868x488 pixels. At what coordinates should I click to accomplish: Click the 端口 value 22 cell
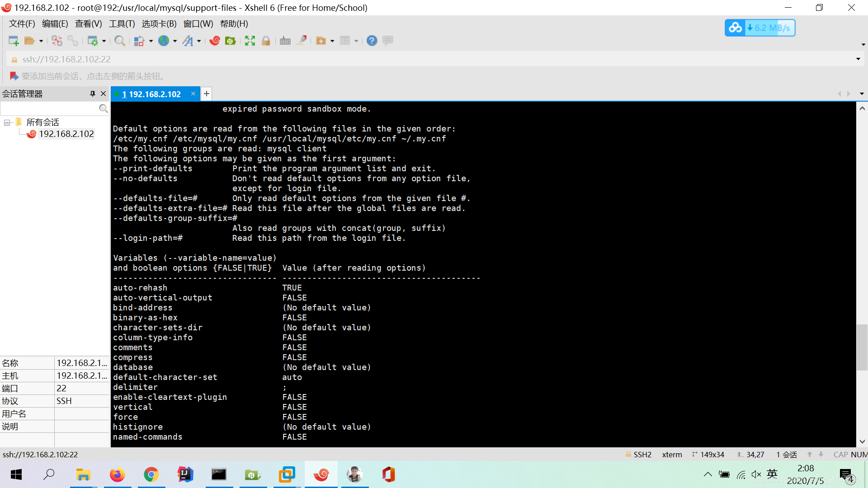point(81,388)
